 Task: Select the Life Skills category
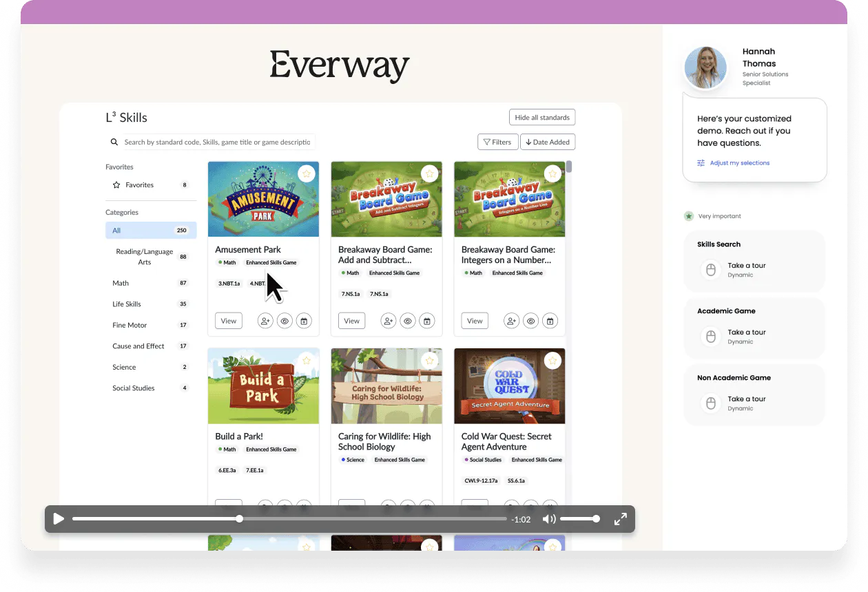[x=151, y=304]
